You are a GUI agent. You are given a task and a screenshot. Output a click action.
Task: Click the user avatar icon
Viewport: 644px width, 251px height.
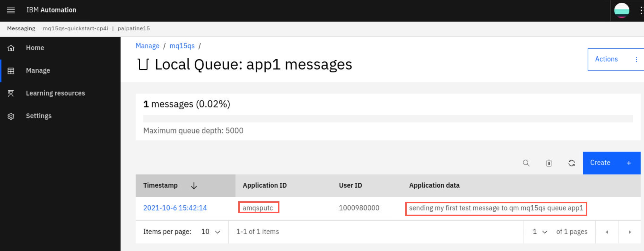point(622,10)
